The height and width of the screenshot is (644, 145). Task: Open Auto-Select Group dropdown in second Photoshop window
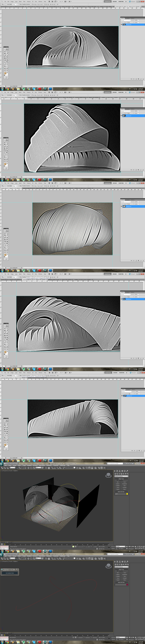click(14, 95)
